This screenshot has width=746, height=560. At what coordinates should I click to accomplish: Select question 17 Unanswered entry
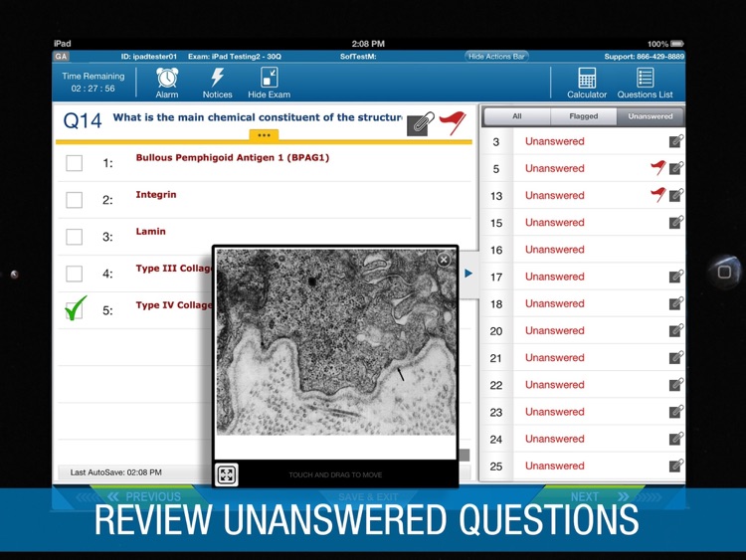582,277
